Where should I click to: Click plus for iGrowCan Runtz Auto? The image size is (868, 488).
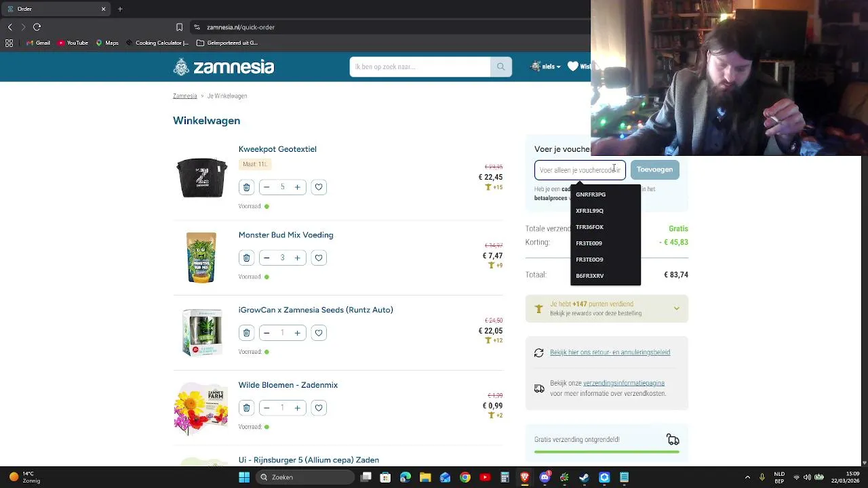(x=297, y=333)
